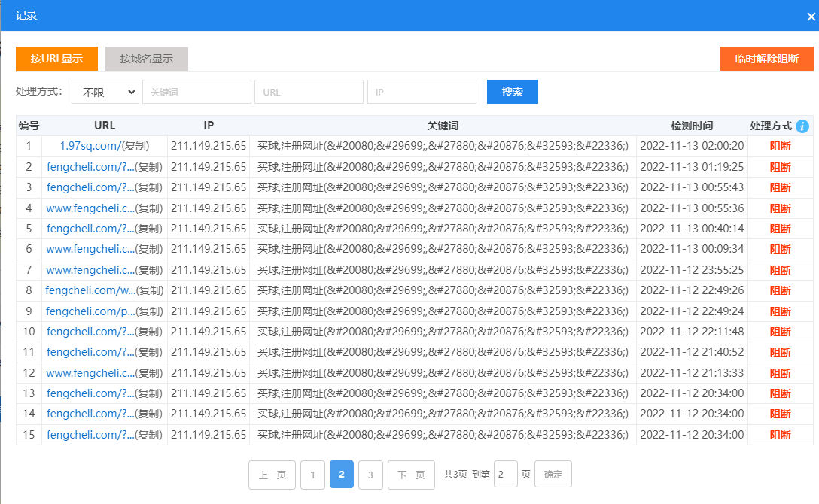Confirm page jump with 确定 button
Screen dimensions: 819x504
click(x=553, y=475)
